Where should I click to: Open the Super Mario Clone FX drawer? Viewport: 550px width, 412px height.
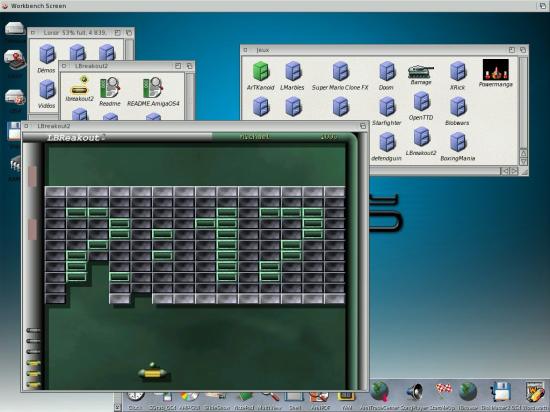(341, 71)
